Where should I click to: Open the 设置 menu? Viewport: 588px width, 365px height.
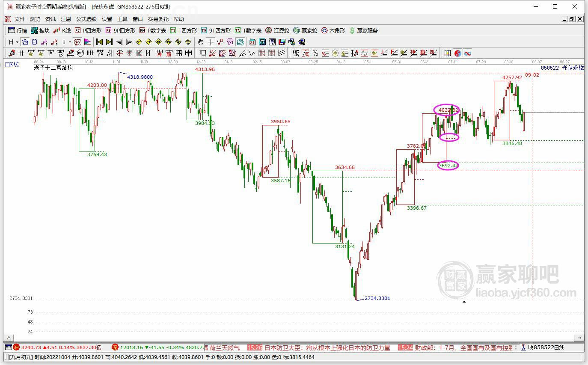pos(107,19)
